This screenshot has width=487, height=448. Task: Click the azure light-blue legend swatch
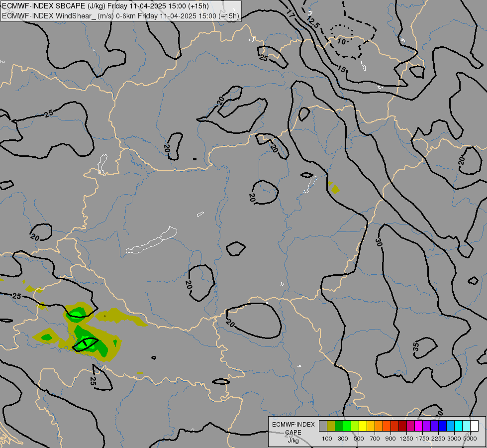click(x=450, y=426)
